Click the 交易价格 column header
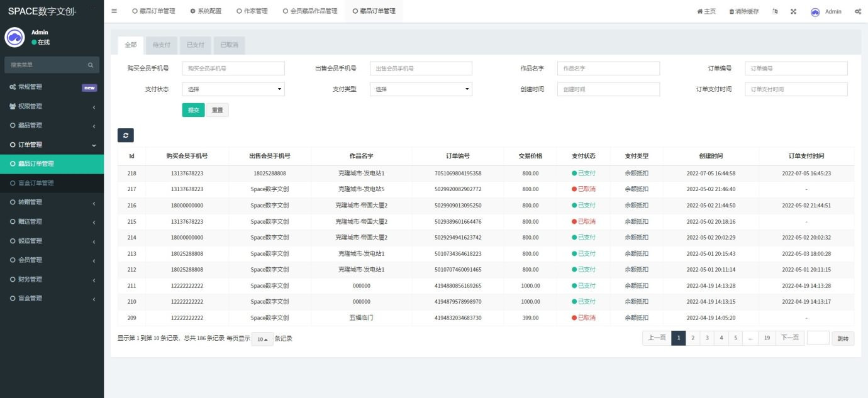 tap(530, 156)
